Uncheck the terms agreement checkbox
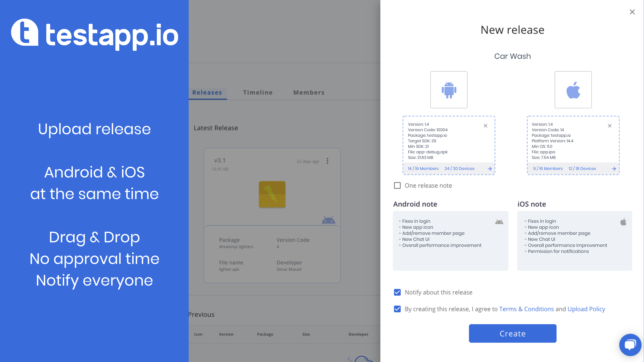 [397, 309]
